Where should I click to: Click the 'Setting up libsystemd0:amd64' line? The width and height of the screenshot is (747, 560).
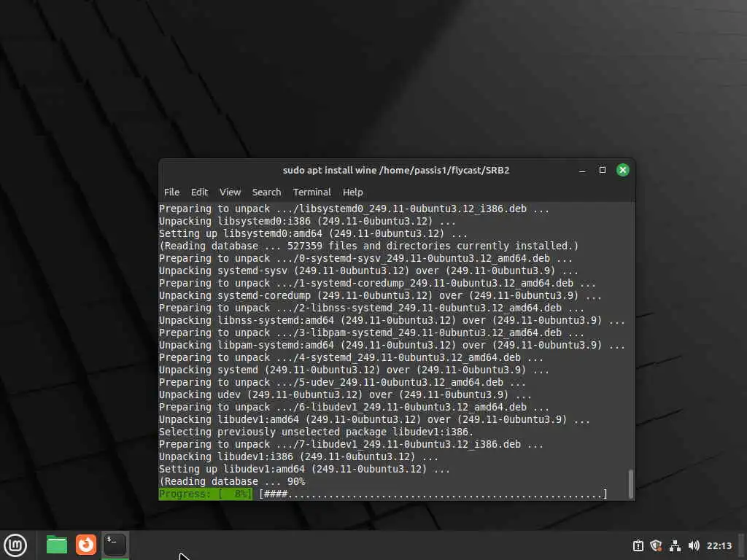313,234
